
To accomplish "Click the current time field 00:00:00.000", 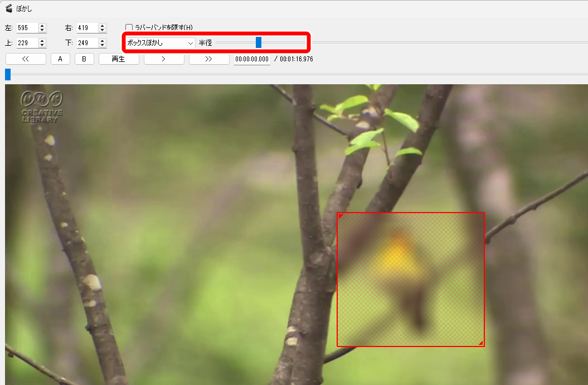I will pyautogui.click(x=252, y=59).
